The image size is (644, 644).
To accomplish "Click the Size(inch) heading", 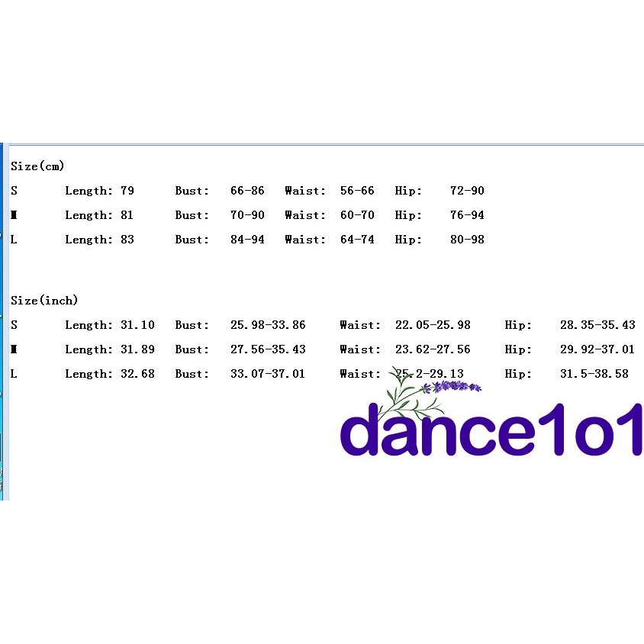I will (44, 301).
